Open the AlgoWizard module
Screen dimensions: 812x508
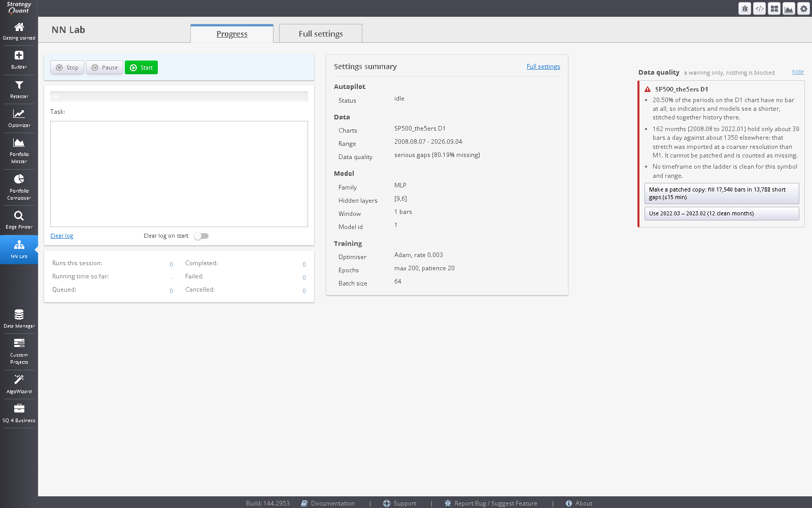coord(19,385)
